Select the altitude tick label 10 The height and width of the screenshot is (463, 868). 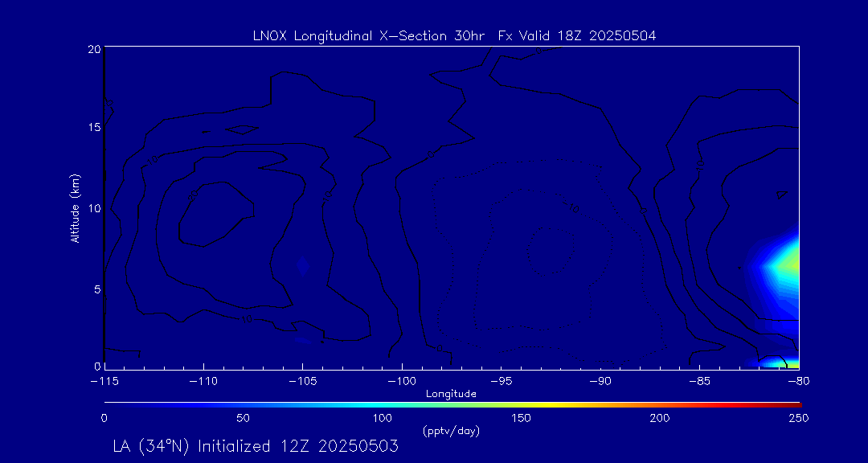pyautogui.click(x=93, y=208)
